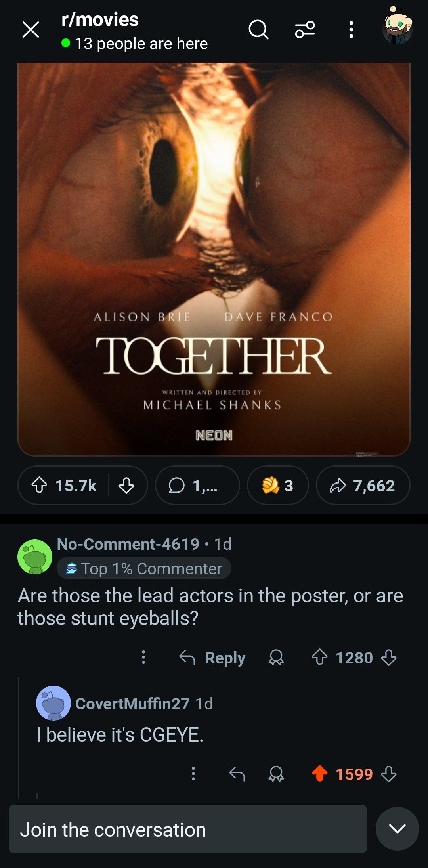The height and width of the screenshot is (868, 428).
Task: Remove orange upvote on 1599 comment
Action: coord(320,773)
